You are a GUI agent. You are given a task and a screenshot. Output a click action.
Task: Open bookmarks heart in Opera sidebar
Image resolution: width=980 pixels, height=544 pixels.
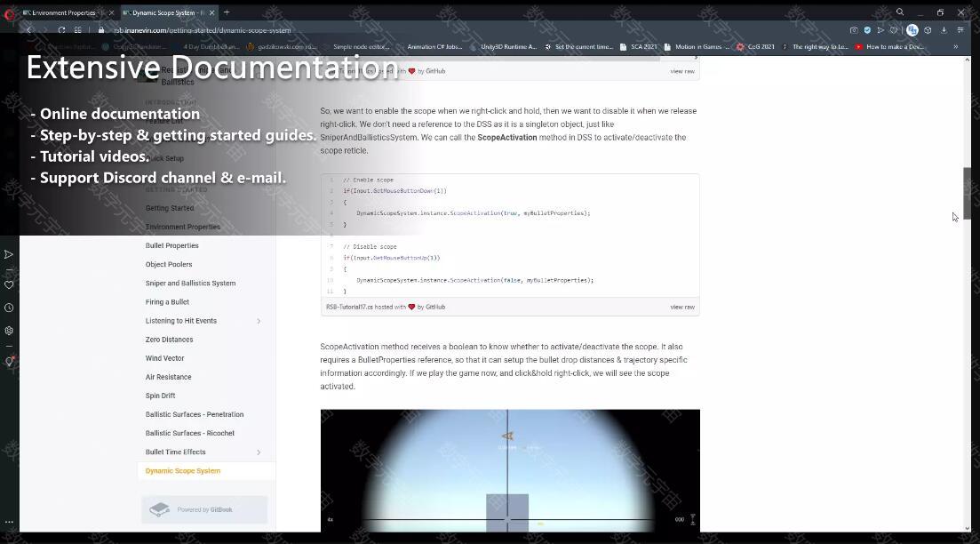click(x=9, y=285)
